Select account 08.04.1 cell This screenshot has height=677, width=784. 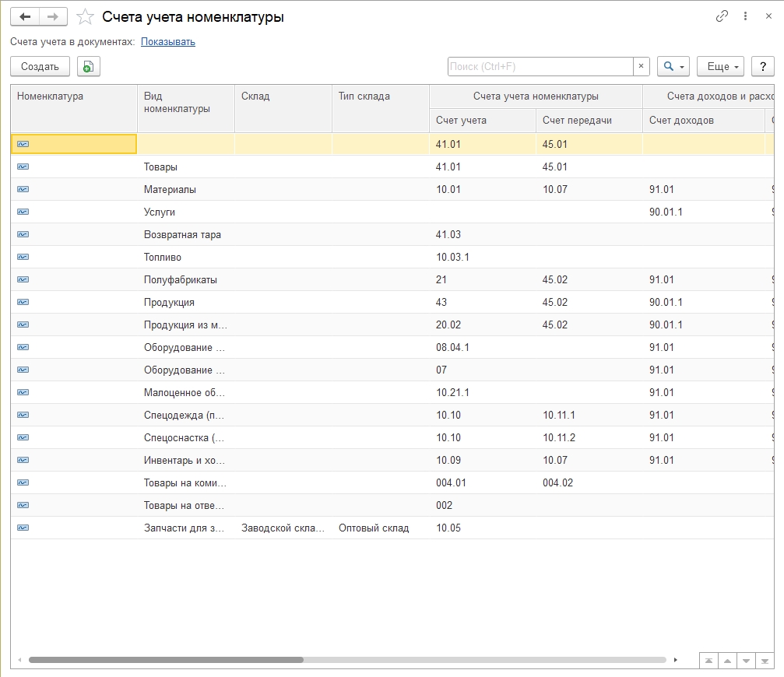(483, 347)
